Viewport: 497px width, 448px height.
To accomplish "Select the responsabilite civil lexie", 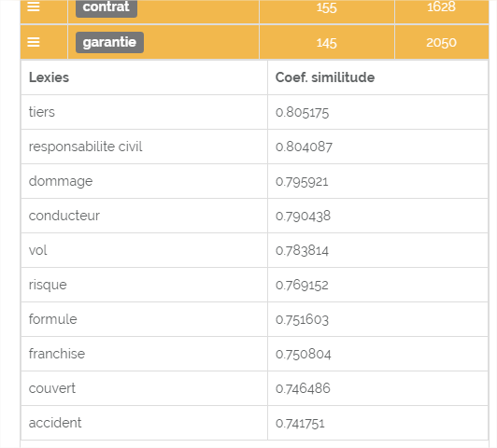I will tap(86, 147).
